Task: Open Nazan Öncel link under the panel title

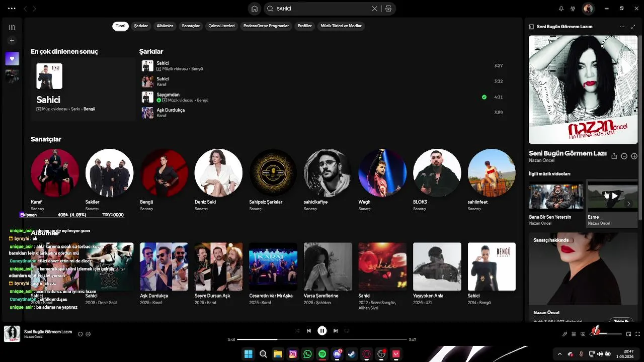Action: coord(541,160)
